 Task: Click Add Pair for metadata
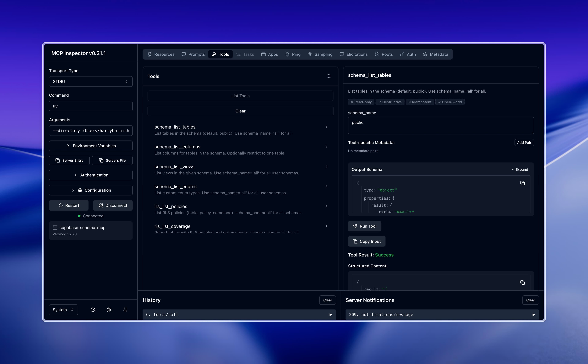point(524,142)
